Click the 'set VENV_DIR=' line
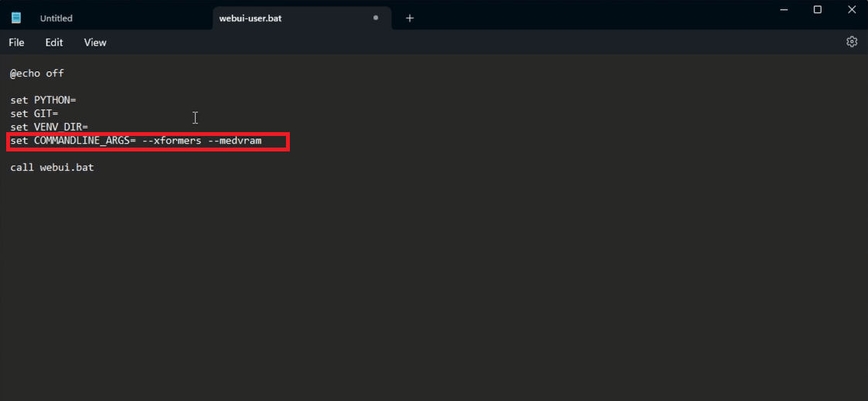The image size is (868, 401). (x=49, y=127)
